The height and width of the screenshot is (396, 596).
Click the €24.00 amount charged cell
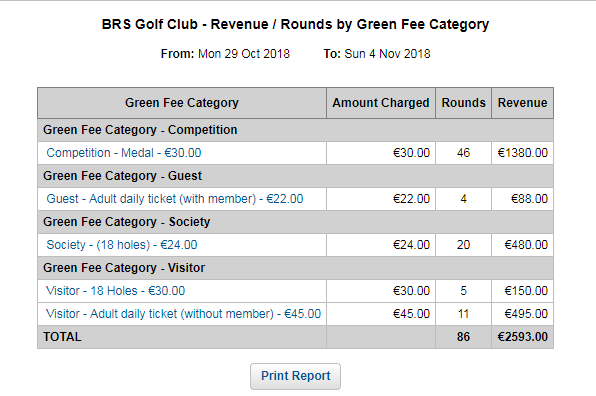(381, 245)
